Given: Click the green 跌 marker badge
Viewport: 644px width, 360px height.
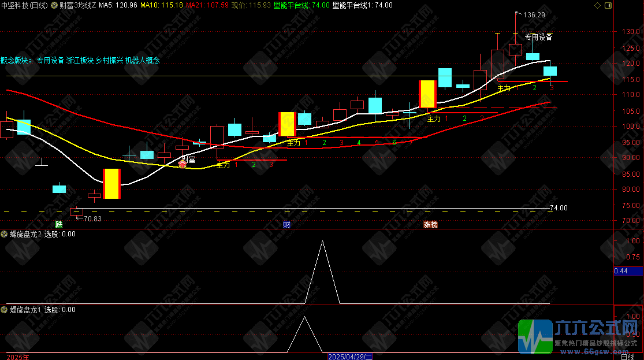Looking at the screenshot, I should click(58, 224).
